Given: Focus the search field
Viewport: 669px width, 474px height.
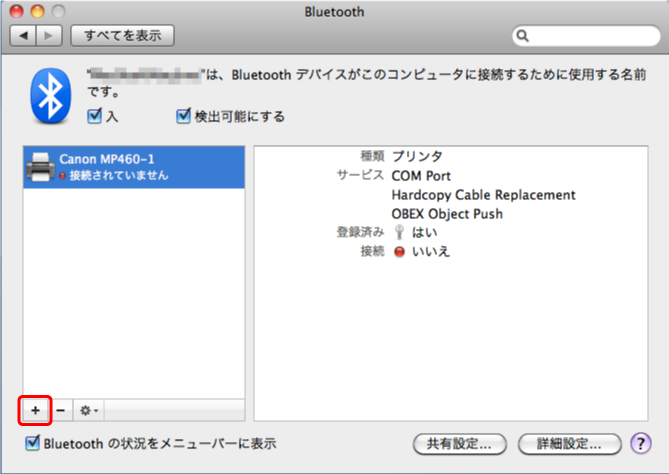Looking at the screenshot, I should pos(586,36).
